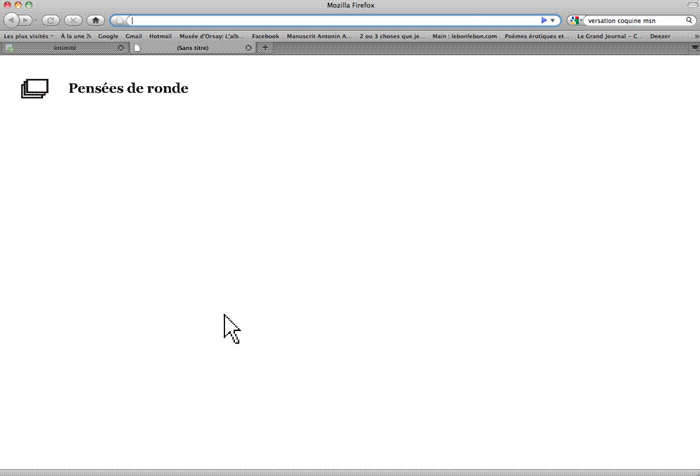This screenshot has height=476, width=700.
Task: Click the Forward navigation arrow
Action: (26, 20)
